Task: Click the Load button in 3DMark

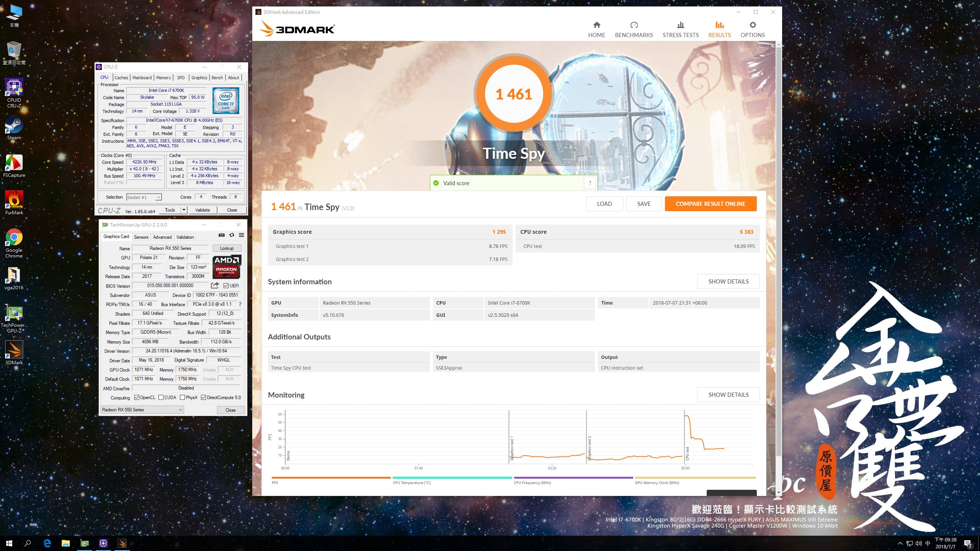Action: pos(604,204)
